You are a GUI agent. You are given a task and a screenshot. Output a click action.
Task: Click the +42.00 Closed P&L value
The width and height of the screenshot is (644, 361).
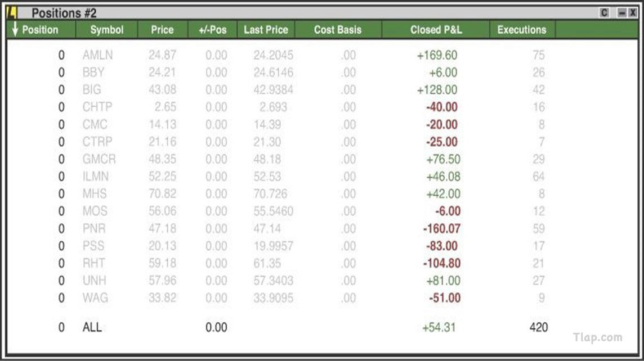tap(443, 193)
